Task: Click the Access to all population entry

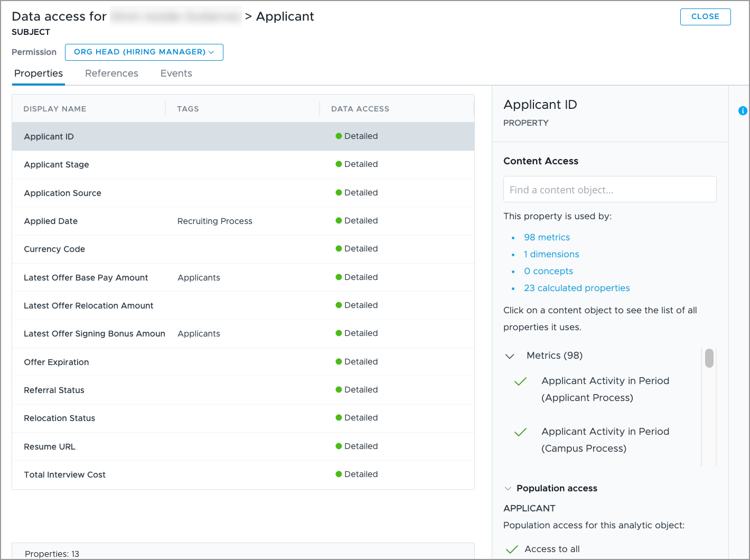Action: click(x=552, y=549)
